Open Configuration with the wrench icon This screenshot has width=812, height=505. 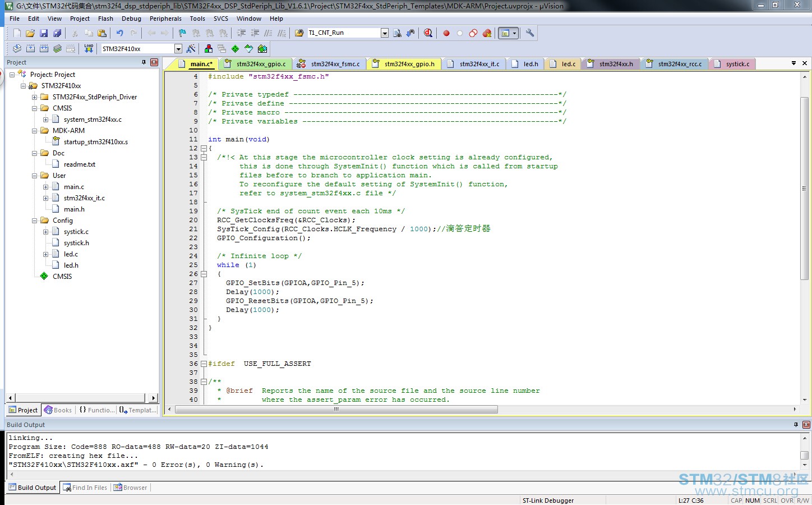529,33
